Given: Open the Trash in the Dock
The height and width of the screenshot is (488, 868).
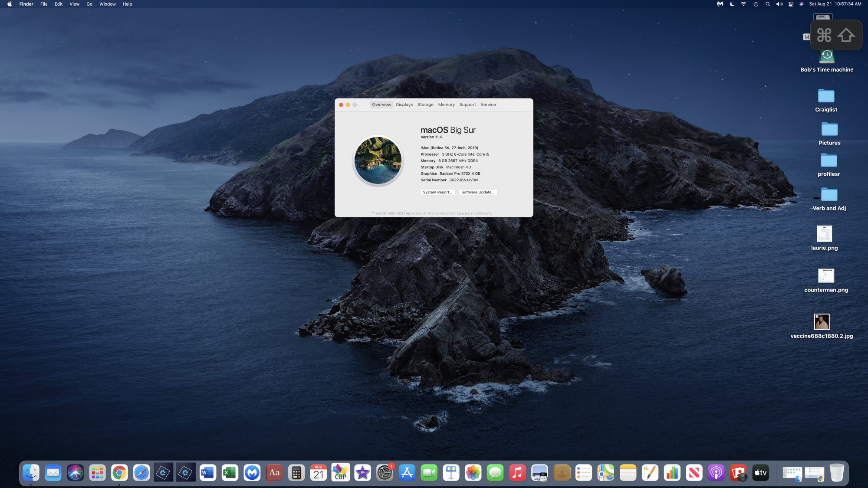Looking at the screenshot, I should tap(837, 473).
